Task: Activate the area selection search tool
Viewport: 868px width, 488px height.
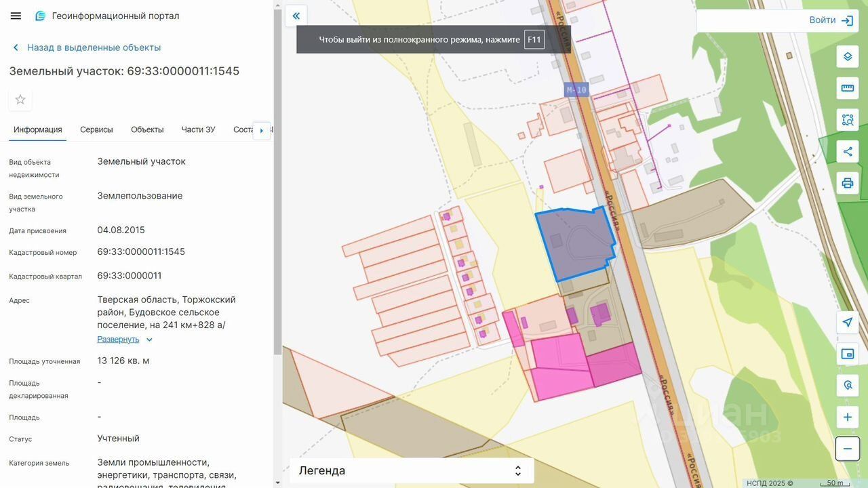Action: point(848,120)
